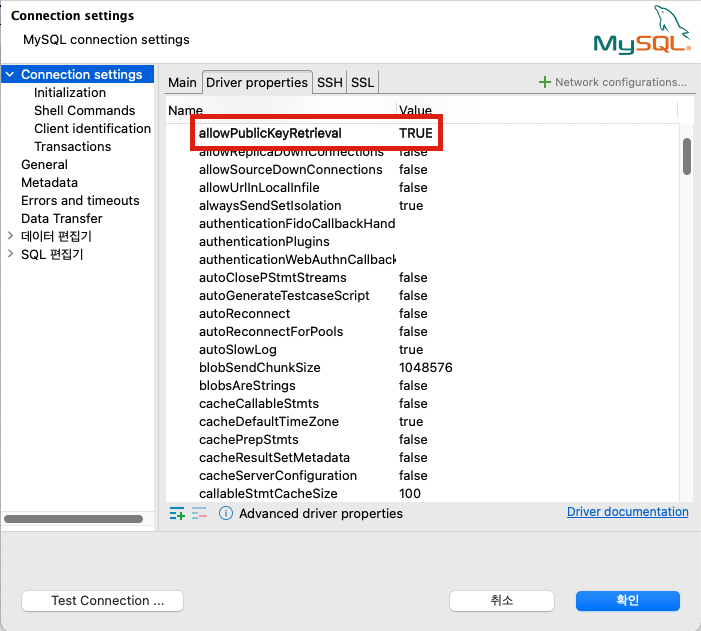The height and width of the screenshot is (631, 701).
Task: Select the allowSourceDownConnections property
Action: 291,169
